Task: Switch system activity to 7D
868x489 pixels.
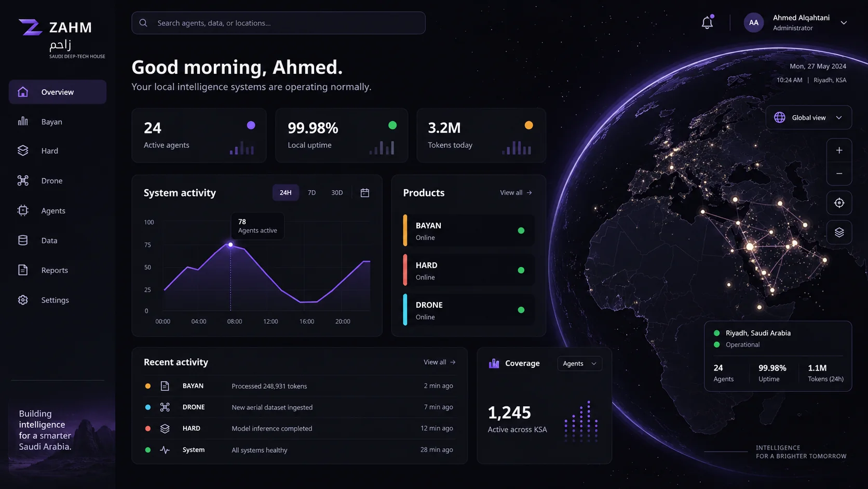Action: coord(311,193)
